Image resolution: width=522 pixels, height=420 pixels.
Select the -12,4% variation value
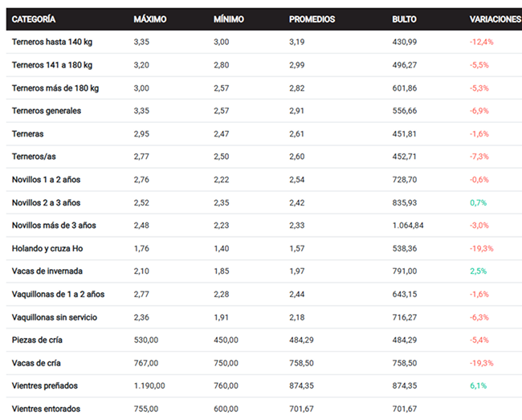(x=481, y=42)
